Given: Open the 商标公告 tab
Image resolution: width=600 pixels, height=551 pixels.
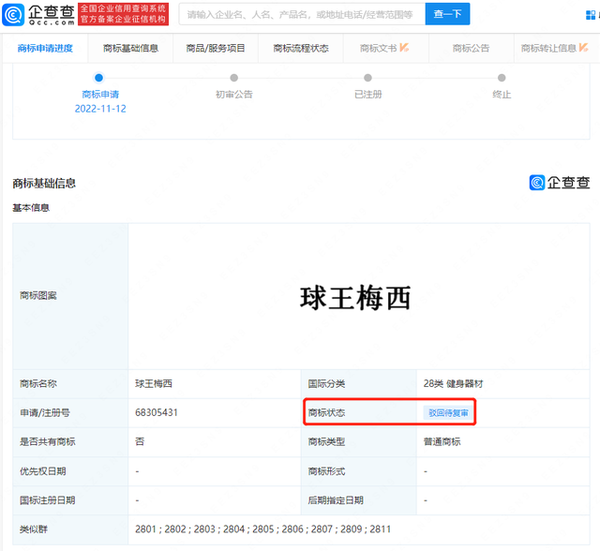Looking at the screenshot, I should [x=470, y=48].
